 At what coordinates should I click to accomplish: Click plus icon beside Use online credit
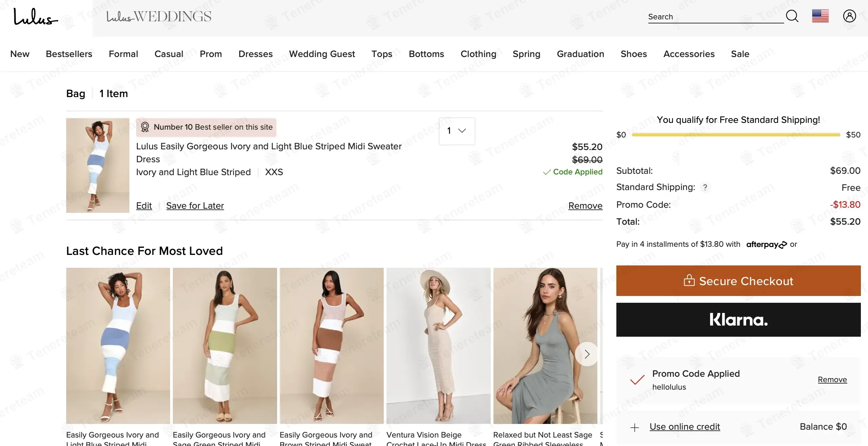pos(634,427)
